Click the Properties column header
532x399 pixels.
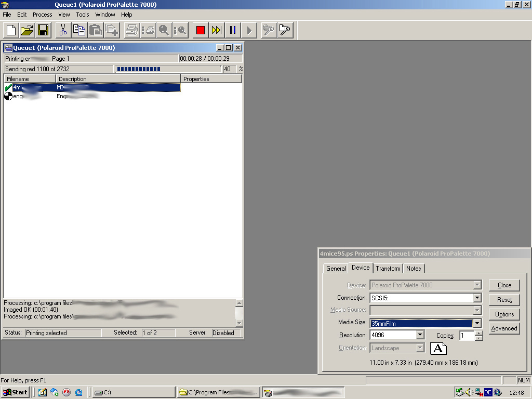211,79
